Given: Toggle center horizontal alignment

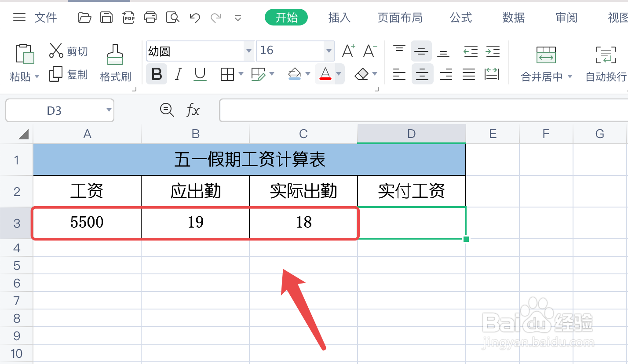Looking at the screenshot, I should click(x=422, y=74).
